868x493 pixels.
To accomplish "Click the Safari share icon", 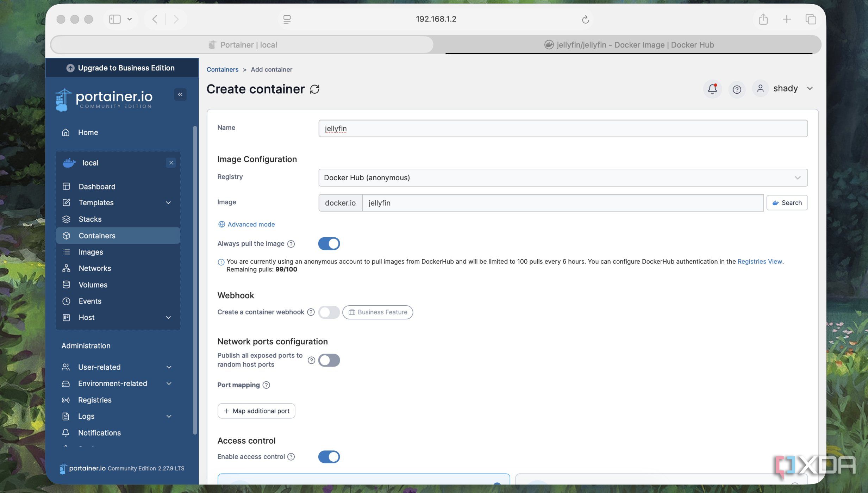I will tap(763, 19).
